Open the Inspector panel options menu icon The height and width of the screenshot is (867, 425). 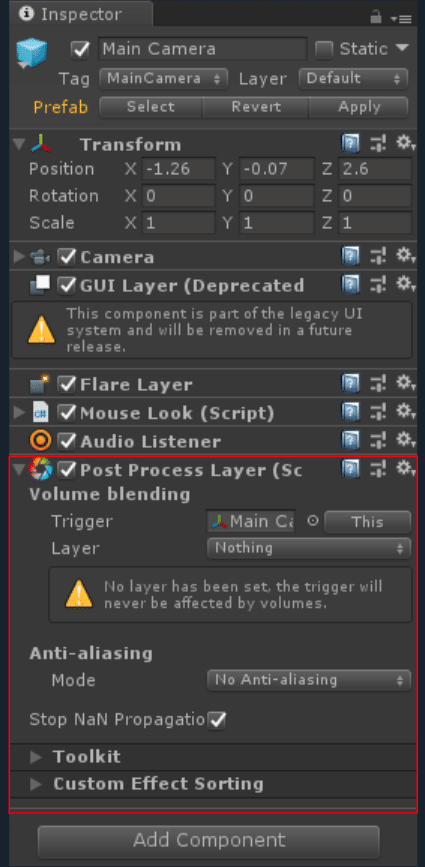coord(401,18)
